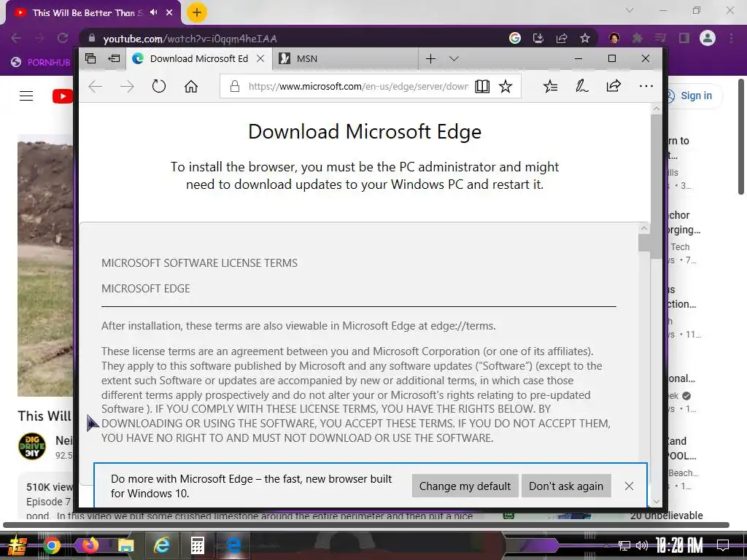Viewport: 747px width, 560px height.
Task: Open a new Chrome tab
Action: pos(196,12)
